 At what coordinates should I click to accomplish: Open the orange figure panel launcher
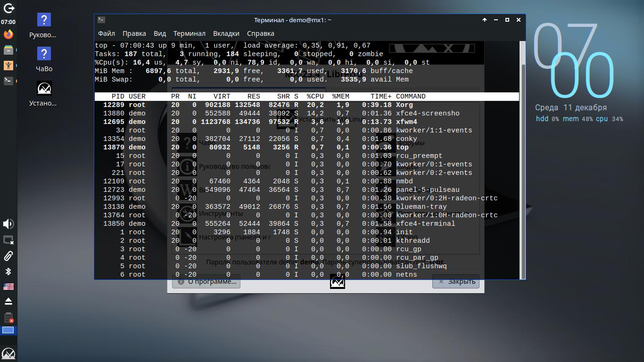(x=8, y=65)
